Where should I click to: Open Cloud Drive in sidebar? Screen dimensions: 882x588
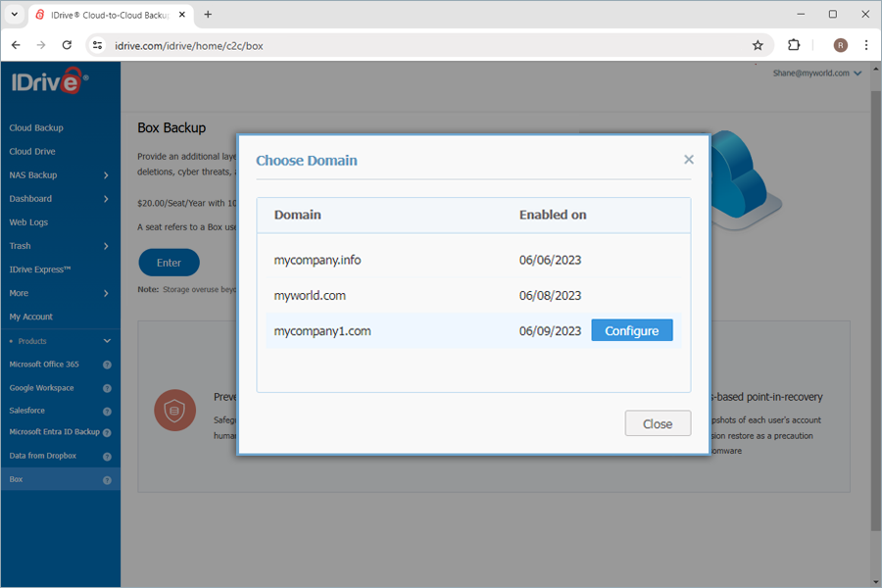tap(32, 151)
